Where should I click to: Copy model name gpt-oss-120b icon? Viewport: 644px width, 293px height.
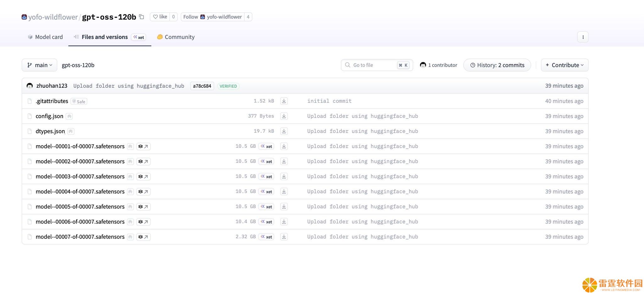click(142, 17)
